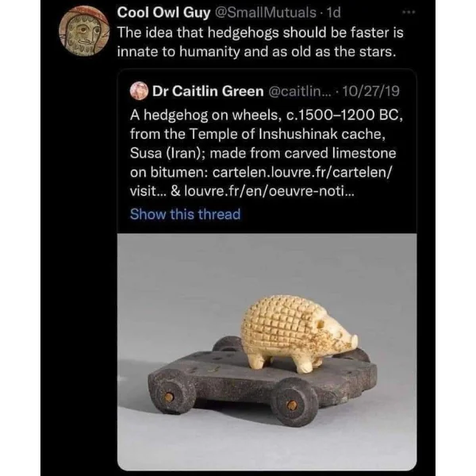Open Cool Owl Guy's round profile avatar

pyautogui.click(x=84, y=31)
